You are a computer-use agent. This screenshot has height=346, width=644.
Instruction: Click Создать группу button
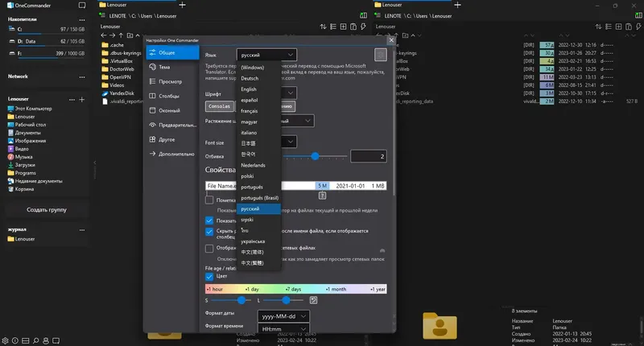coord(47,210)
